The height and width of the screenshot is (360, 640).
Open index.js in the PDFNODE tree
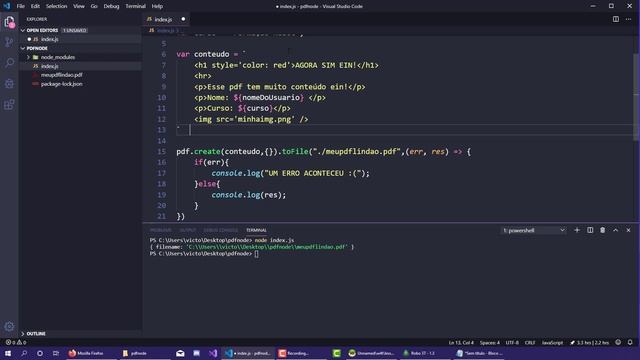pos(80,66)
